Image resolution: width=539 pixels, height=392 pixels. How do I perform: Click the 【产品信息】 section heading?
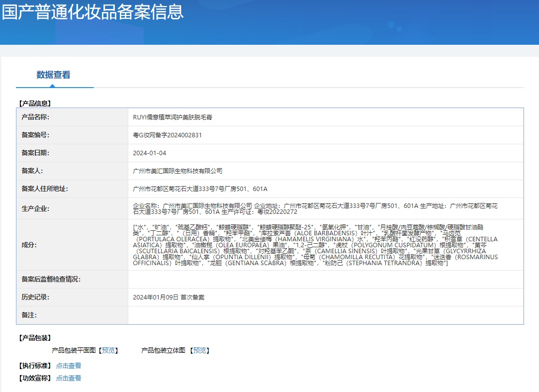point(35,103)
